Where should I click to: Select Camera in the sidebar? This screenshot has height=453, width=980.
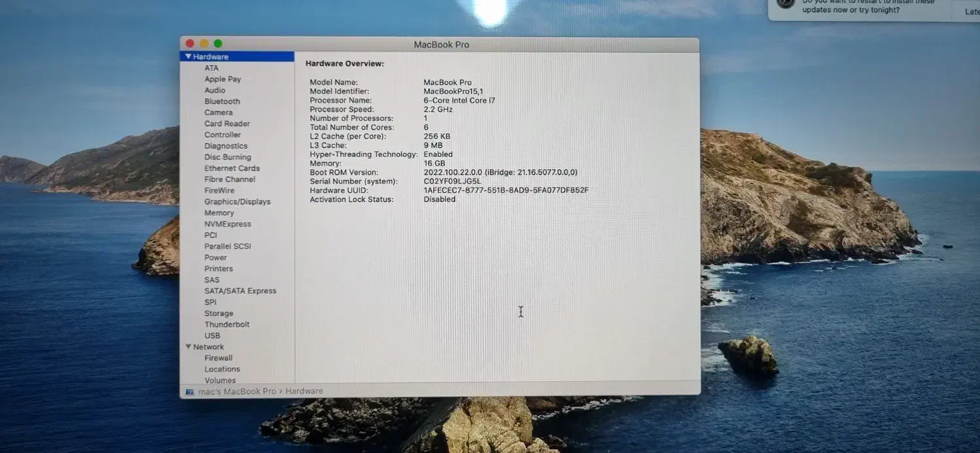pyautogui.click(x=218, y=112)
